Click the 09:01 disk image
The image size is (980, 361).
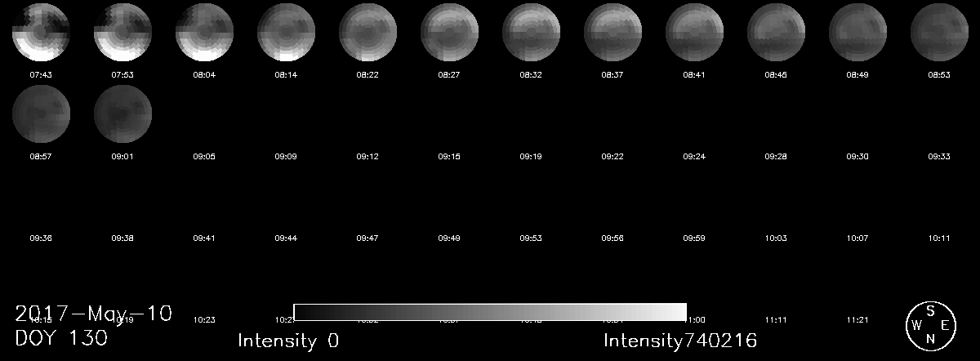[x=122, y=114]
